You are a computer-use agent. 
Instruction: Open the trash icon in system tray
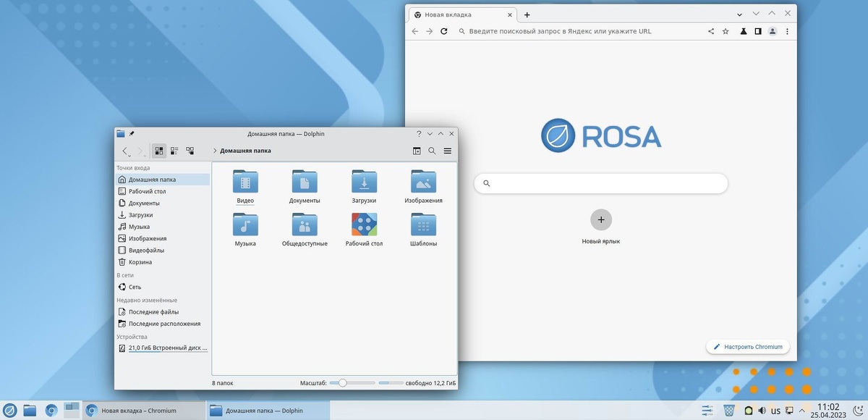729,411
